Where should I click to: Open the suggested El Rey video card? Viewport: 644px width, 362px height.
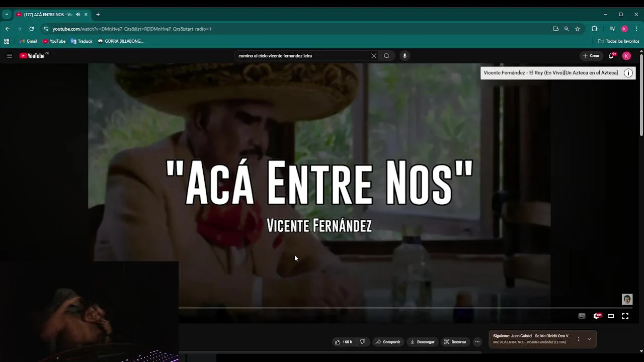(x=551, y=73)
